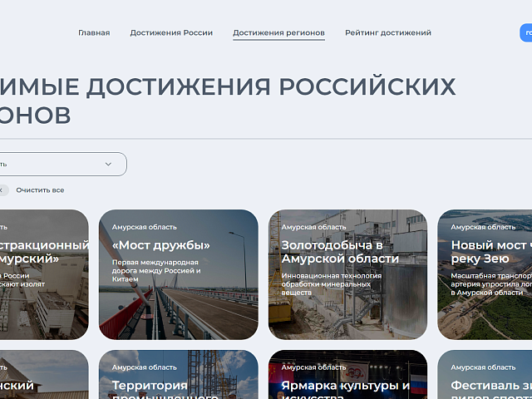Click Амурская область label on Ярмарка card
This screenshot has width=532, height=399.
tap(313, 367)
